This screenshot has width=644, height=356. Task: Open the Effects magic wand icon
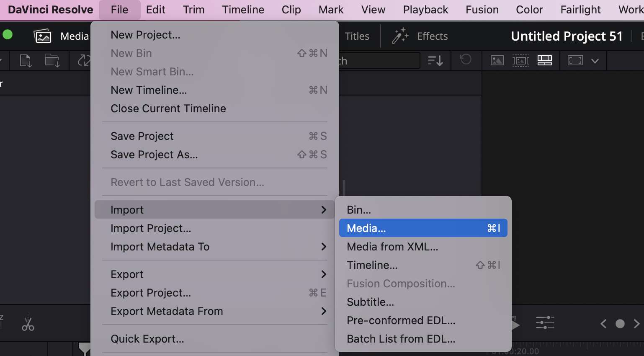tap(400, 36)
